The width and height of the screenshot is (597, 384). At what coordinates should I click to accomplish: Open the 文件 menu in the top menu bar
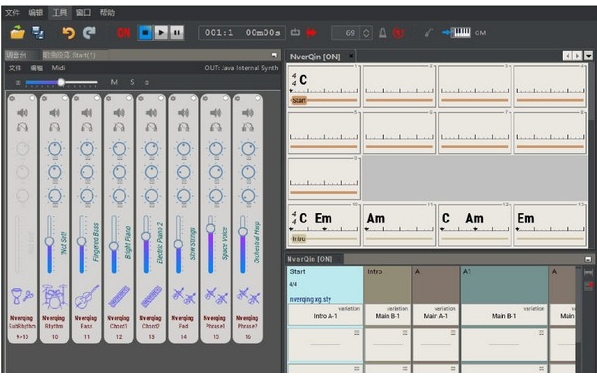click(x=13, y=13)
